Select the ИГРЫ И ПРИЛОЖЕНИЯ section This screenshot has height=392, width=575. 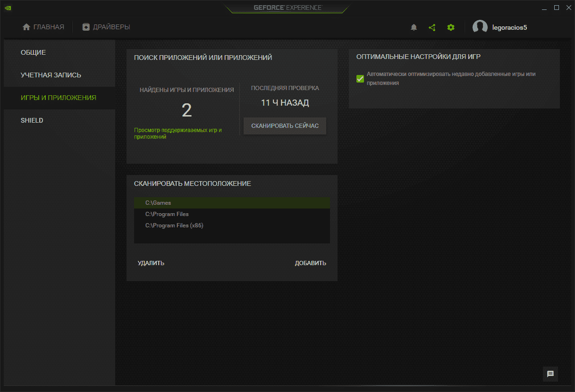click(x=59, y=98)
